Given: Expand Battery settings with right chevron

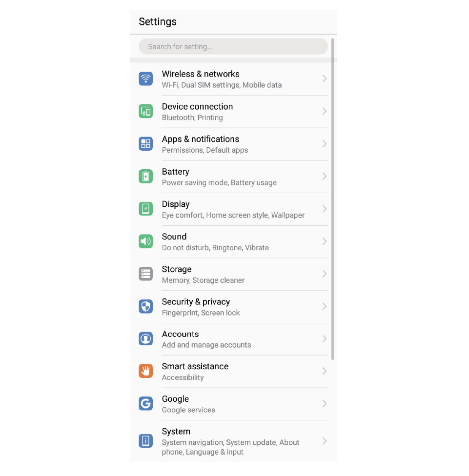Looking at the screenshot, I should pyautogui.click(x=324, y=177).
